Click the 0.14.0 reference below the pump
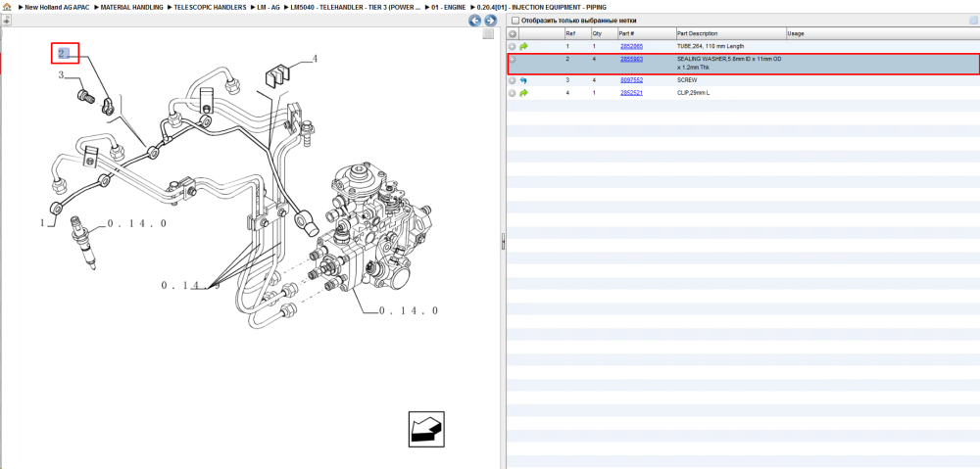Image resolution: width=980 pixels, height=469 pixels. (x=408, y=310)
